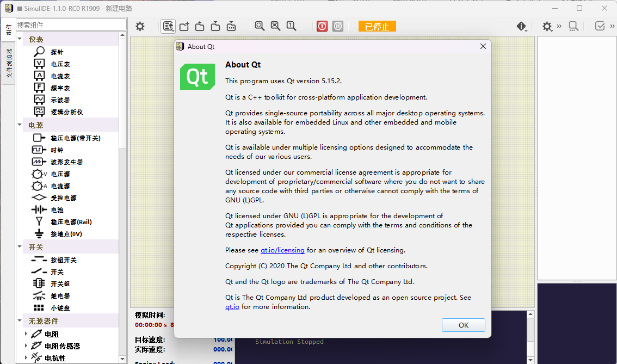Viewport: 617px width, 364px height.
Task: Select the 电压表 voltmeter component
Action: coord(60,64)
